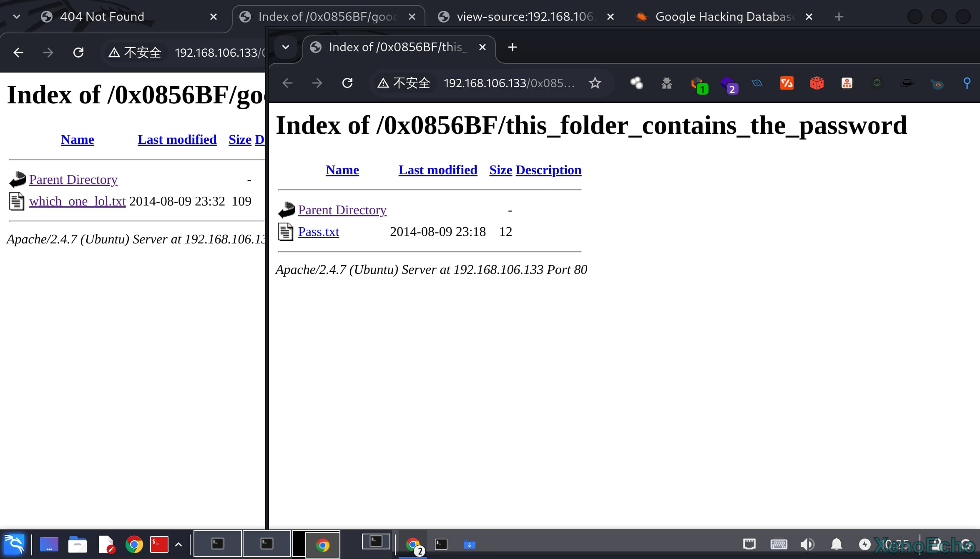Click the address bar showing 192.168.106.133/0x085
Screen dimensions: 980x559
coord(509,83)
